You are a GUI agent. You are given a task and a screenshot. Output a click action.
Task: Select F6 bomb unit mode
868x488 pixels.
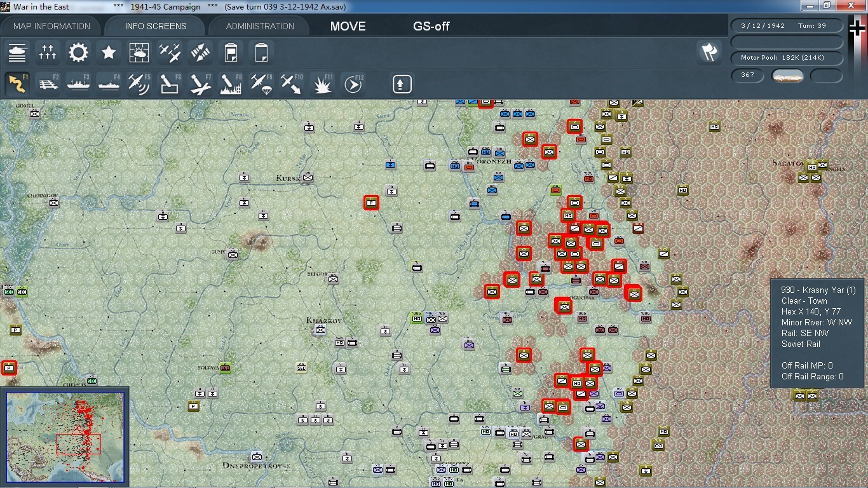(x=170, y=84)
